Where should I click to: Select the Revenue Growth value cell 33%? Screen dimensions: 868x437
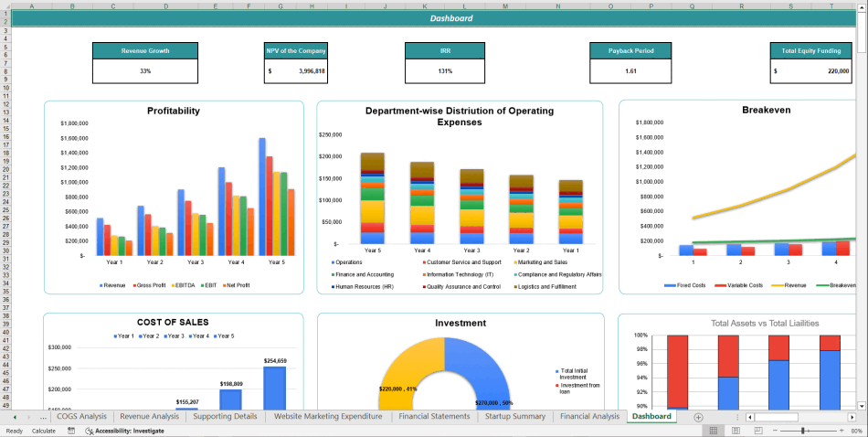145,71
